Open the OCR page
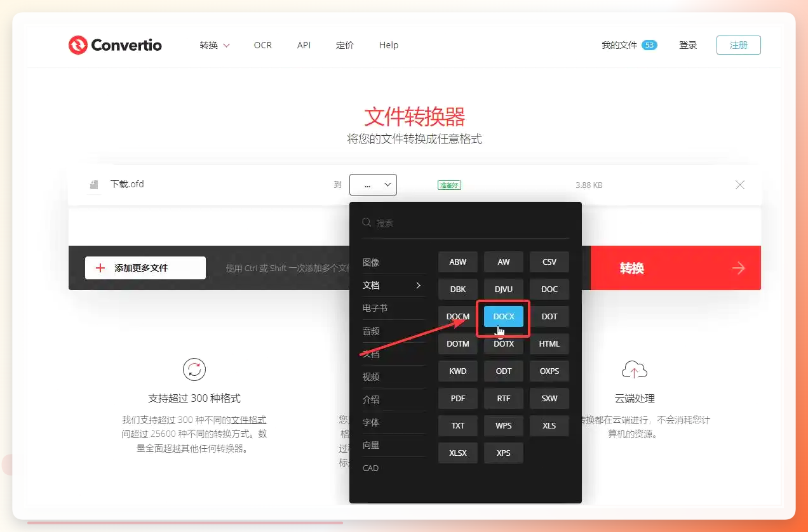Viewport: 808px width, 532px height. 263,45
